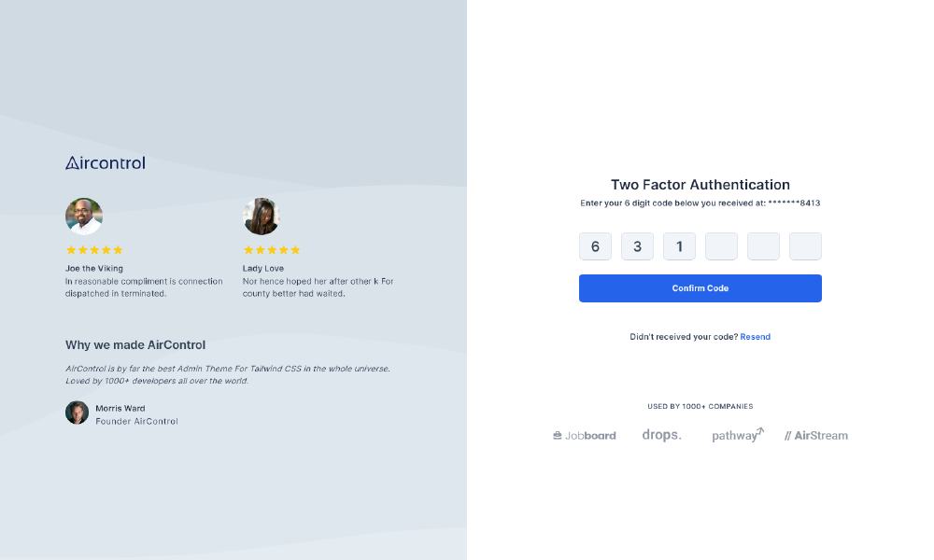Click Joe the Viking's avatar photo

tap(84, 217)
